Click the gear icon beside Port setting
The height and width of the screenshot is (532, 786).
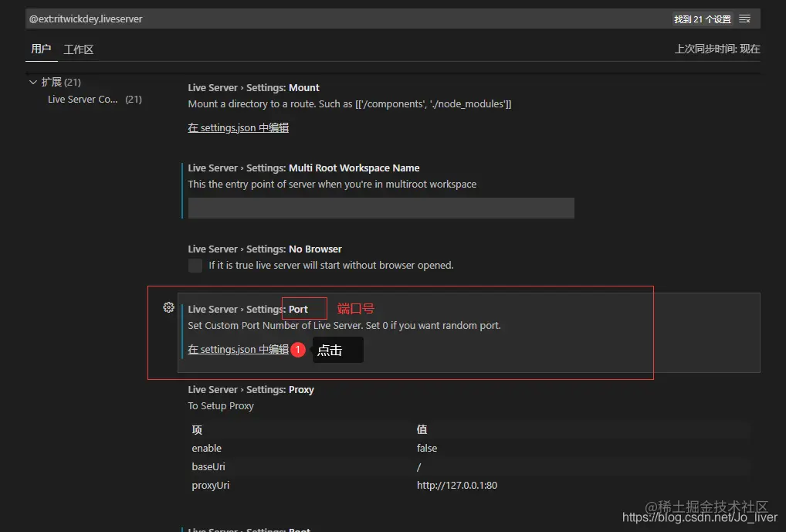click(x=168, y=307)
